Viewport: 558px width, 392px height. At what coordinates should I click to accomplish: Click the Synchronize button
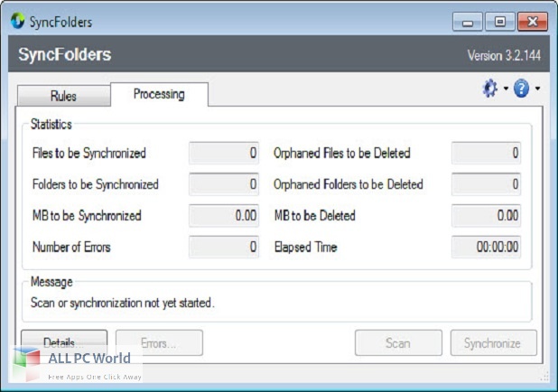pyautogui.click(x=493, y=343)
